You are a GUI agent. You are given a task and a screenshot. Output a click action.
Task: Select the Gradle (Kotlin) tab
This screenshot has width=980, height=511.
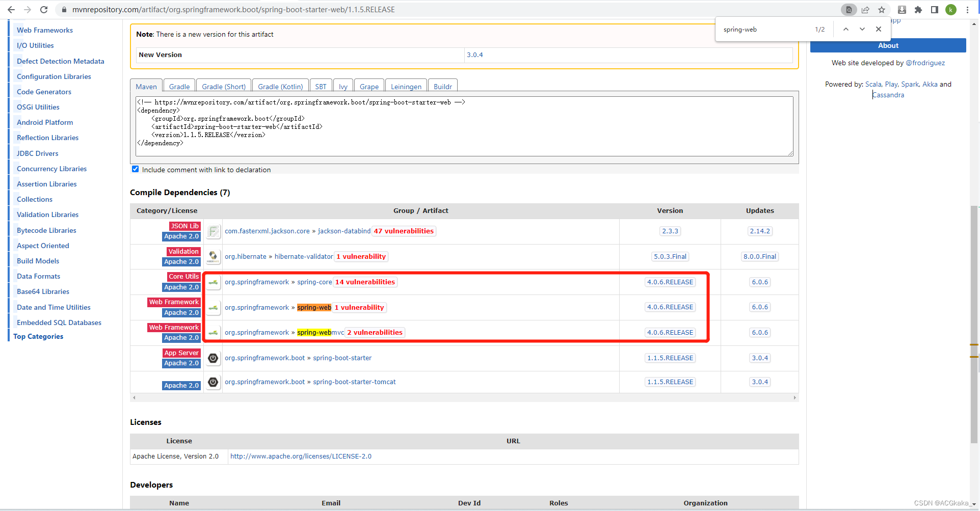click(280, 87)
